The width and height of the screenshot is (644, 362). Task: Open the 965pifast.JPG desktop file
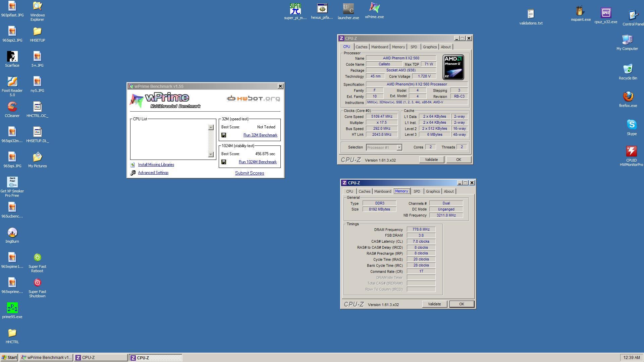(x=12, y=9)
